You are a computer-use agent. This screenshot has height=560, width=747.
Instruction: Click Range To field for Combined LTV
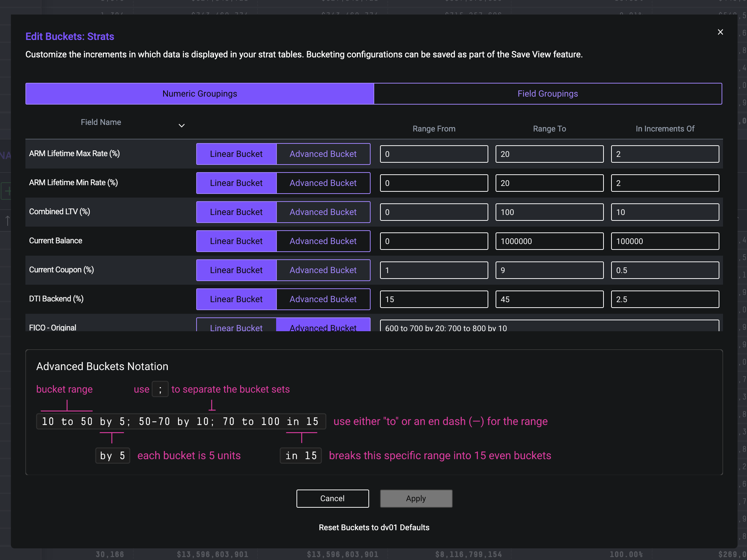[549, 212]
